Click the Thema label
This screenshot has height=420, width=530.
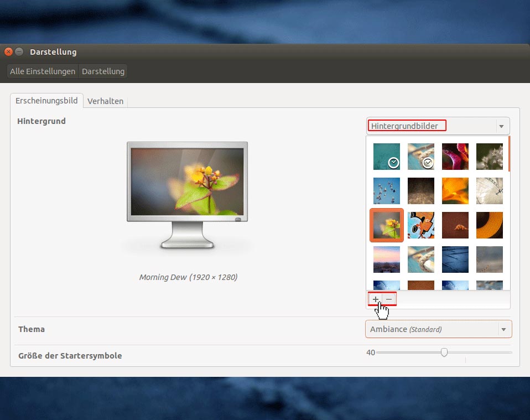tap(32, 329)
